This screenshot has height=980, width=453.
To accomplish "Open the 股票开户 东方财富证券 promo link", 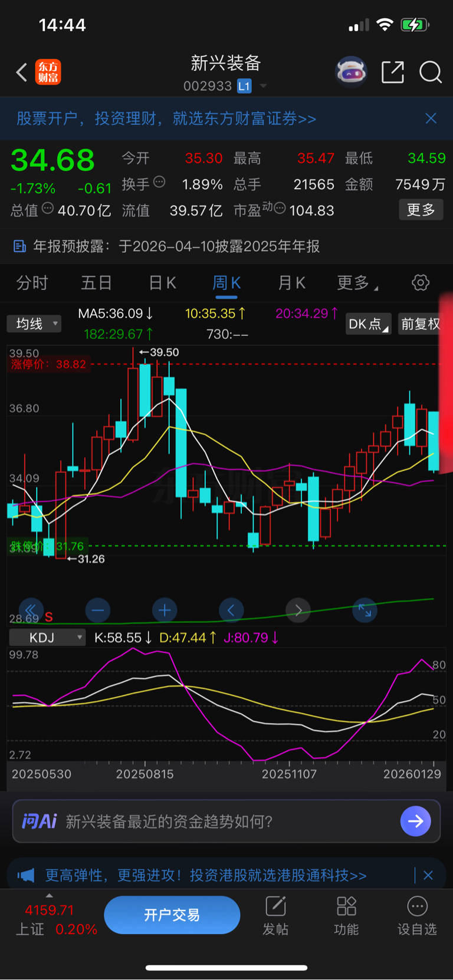I will coord(166,118).
